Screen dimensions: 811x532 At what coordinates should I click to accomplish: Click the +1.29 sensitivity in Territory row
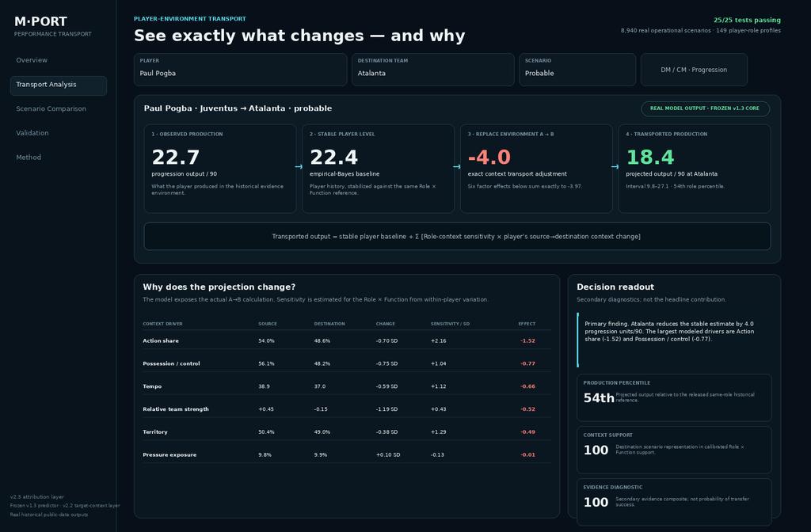tap(439, 431)
